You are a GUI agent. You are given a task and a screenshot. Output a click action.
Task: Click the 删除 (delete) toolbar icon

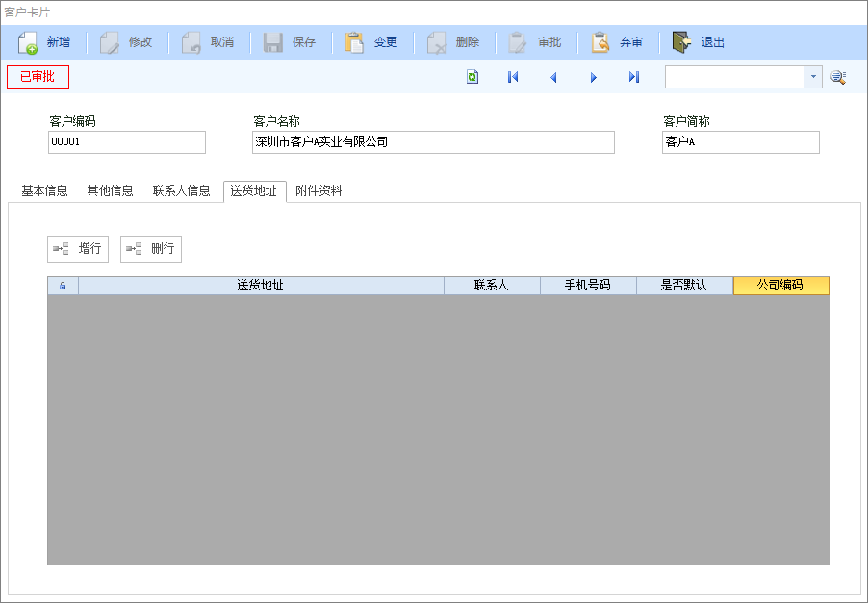pyautogui.click(x=436, y=42)
